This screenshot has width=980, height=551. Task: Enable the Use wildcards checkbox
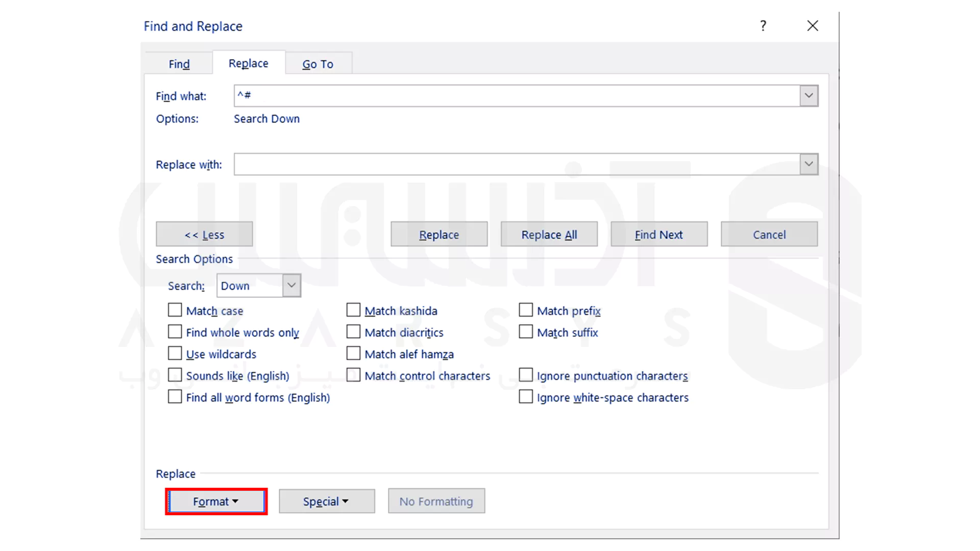coord(175,353)
